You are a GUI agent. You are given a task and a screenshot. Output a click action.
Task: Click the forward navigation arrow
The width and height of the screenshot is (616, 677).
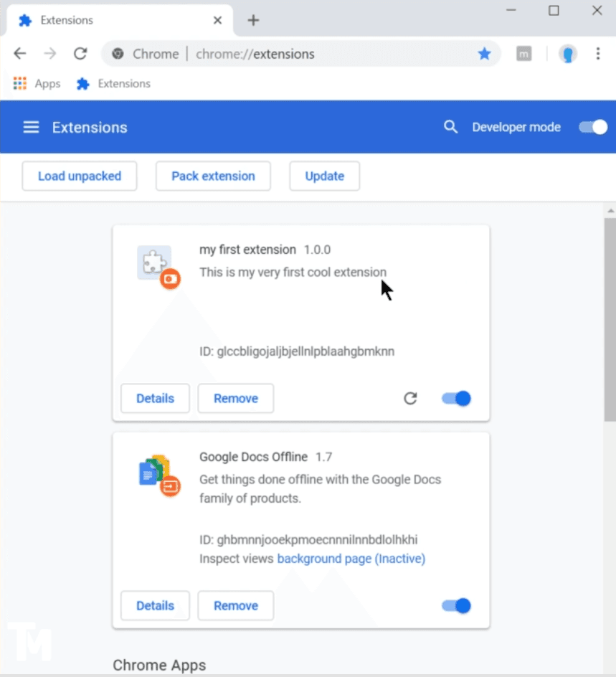coord(50,54)
